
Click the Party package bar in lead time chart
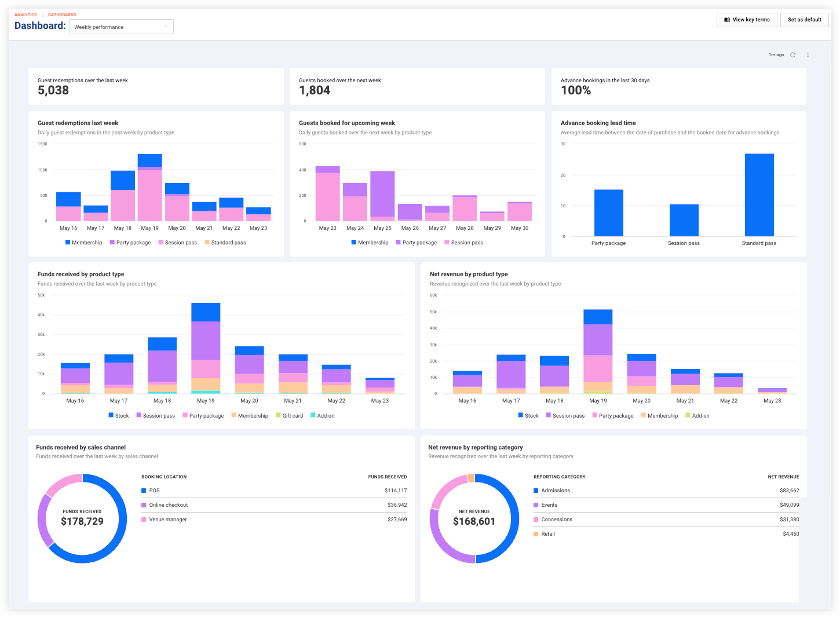pyautogui.click(x=609, y=213)
